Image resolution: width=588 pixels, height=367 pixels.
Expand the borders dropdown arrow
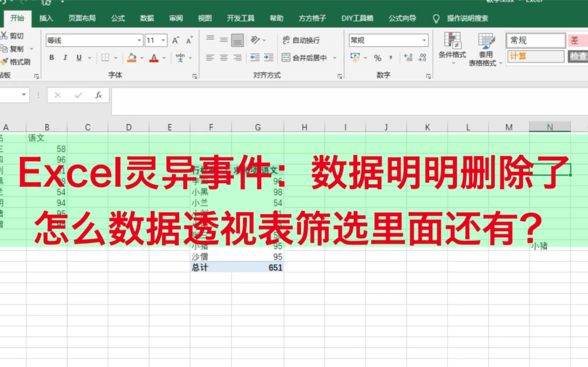pyautogui.click(x=116, y=58)
